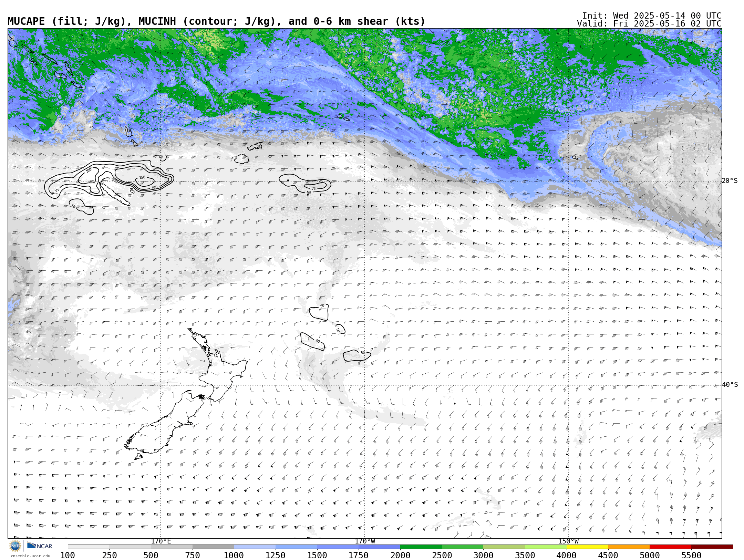Click the colorbar tick label 3500

tap(525, 555)
